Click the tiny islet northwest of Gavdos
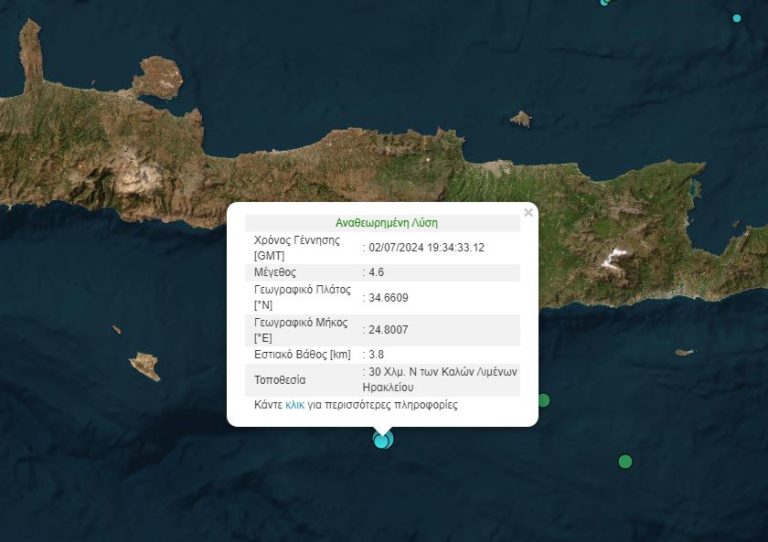This screenshot has height=542, width=768. pyautogui.click(x=117, y=330)
